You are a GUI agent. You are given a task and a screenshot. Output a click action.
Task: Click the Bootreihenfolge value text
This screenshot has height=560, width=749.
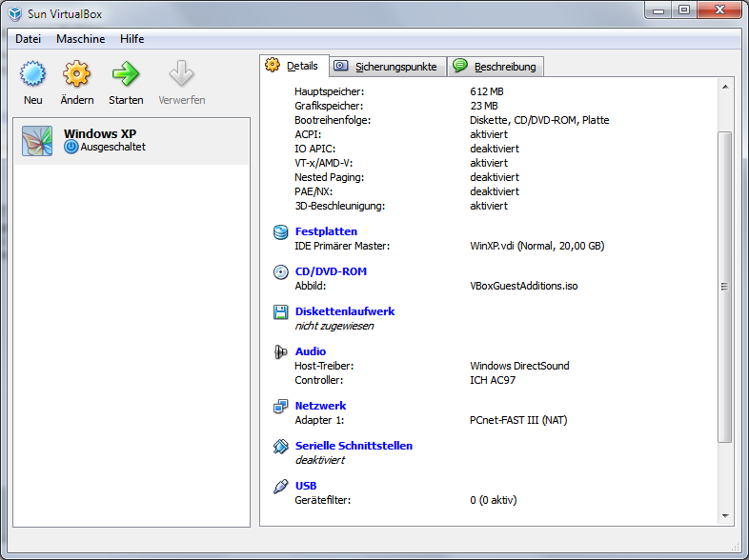pos(539,120)
